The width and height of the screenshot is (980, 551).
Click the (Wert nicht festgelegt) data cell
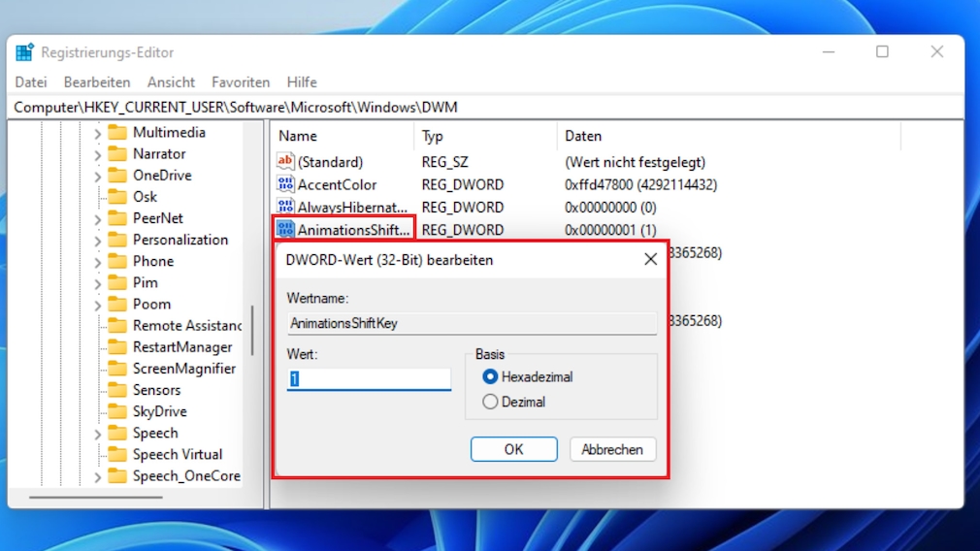tap(635, 162)
